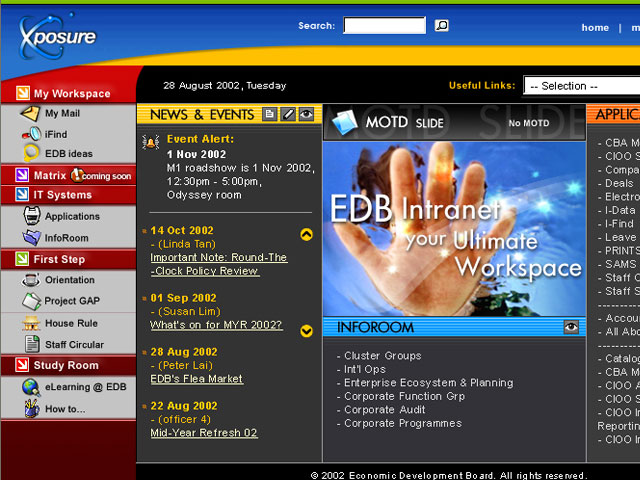Open the Useful Links selection dropdown
Viewport: 640px width, 480px height.
point(582,86)
